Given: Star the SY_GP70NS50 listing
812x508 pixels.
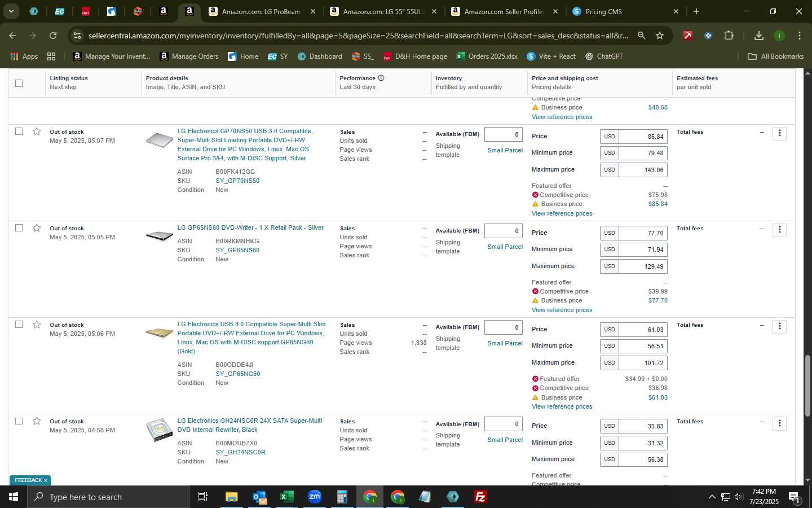Looking at the screenshot, I should (x=37, y=132).
